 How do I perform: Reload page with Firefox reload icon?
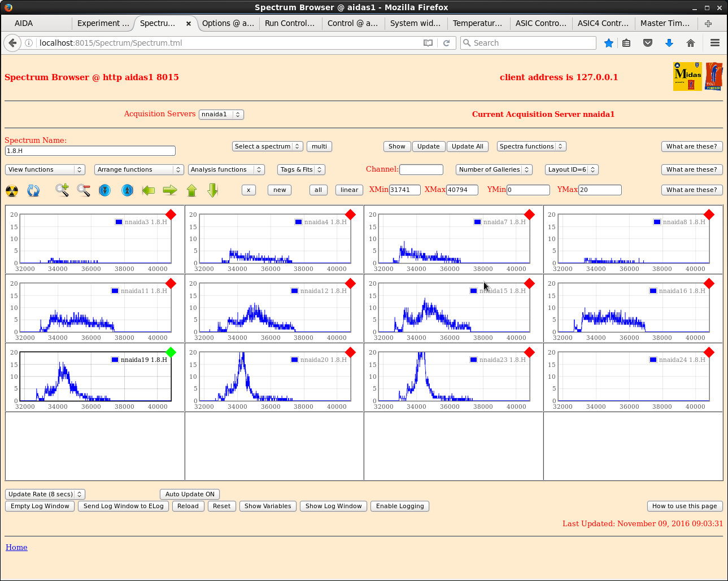[x=446, y=43]
